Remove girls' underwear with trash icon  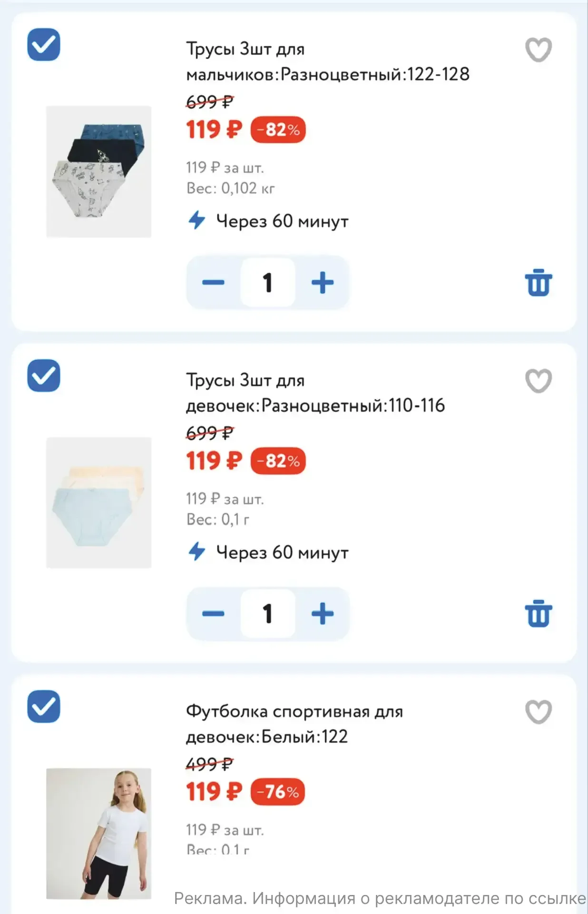pos(538,614)
